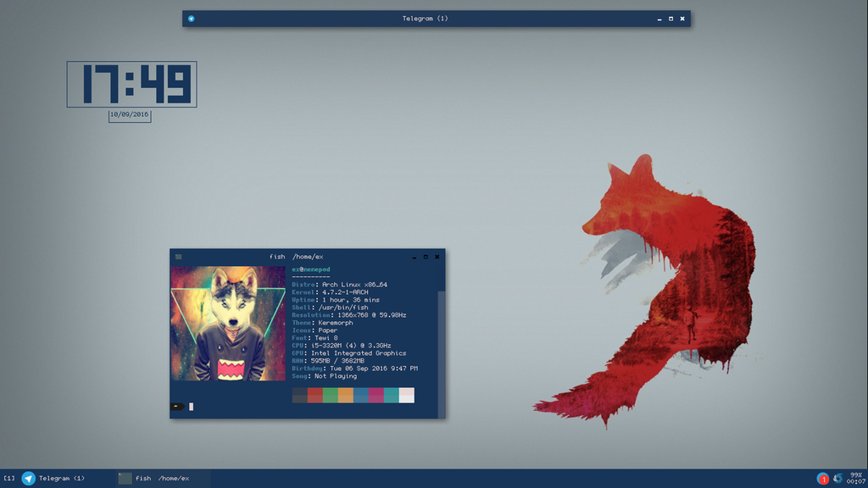Click the white color block in terminal

407,395
